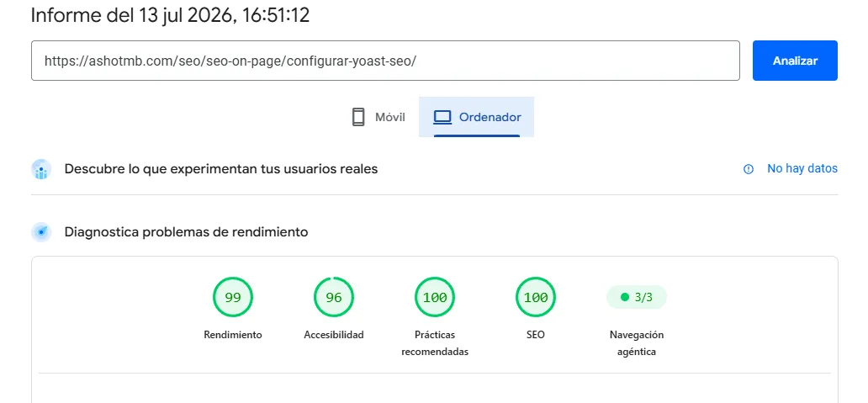The image size is (868, 403).
Task: Click the performance diagnosis radar icon
Action: point(41,232)
